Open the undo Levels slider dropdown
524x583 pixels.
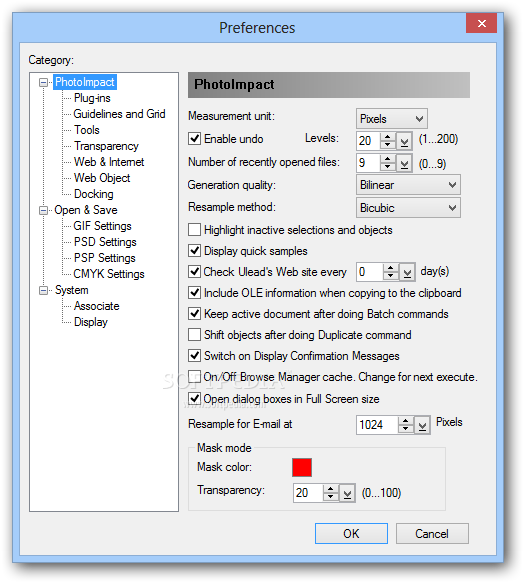click(404, 141)
